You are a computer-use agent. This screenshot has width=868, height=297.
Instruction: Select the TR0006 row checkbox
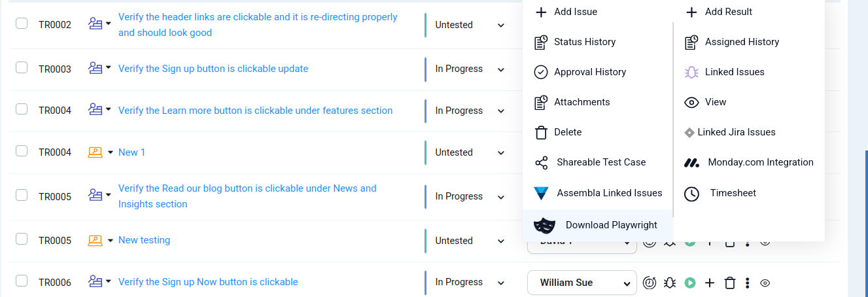point(22,281)
